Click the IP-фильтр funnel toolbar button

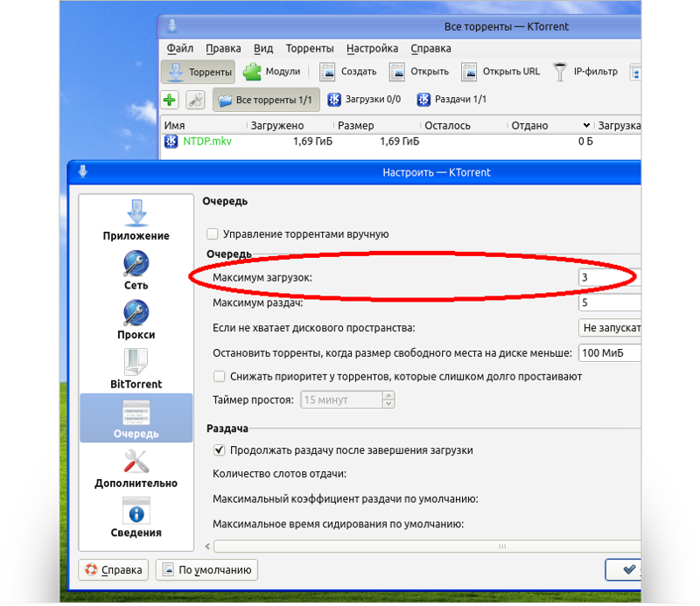(x=585, y=72)
